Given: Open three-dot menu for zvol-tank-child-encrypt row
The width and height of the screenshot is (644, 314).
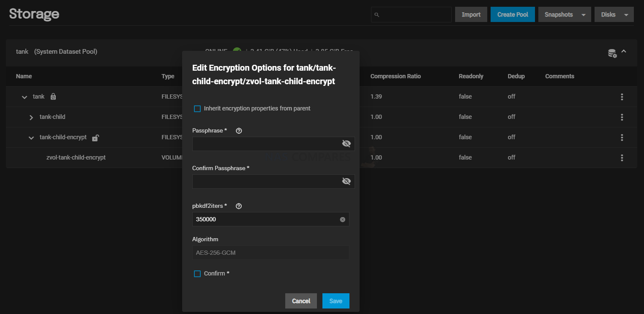Looking at the screenshot, I should tap(622, 158).
